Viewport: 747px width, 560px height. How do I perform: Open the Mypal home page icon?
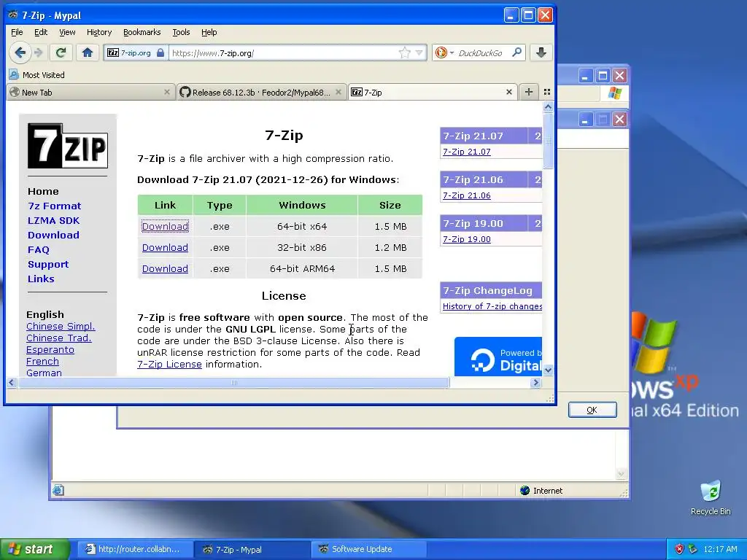click(88, 52)
